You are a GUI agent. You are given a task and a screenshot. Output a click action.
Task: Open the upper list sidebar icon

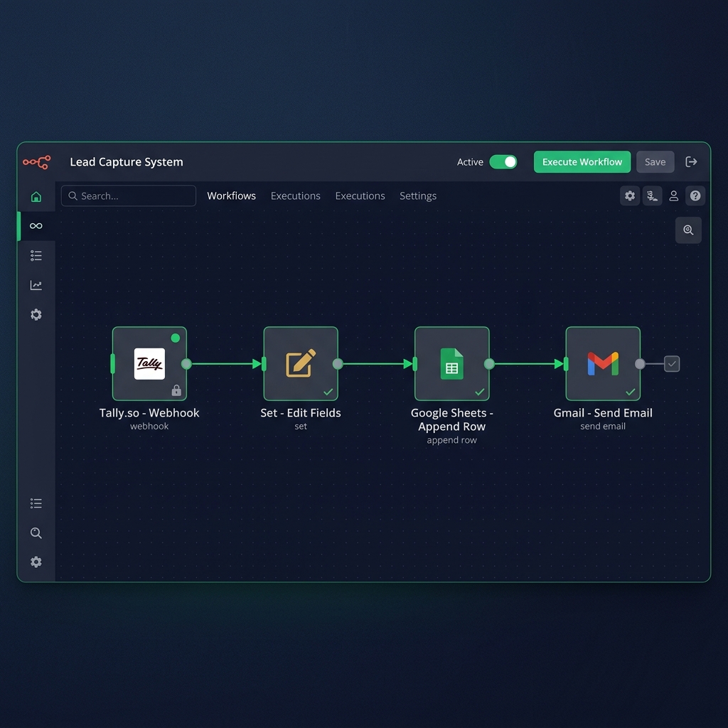pos(36,255)
